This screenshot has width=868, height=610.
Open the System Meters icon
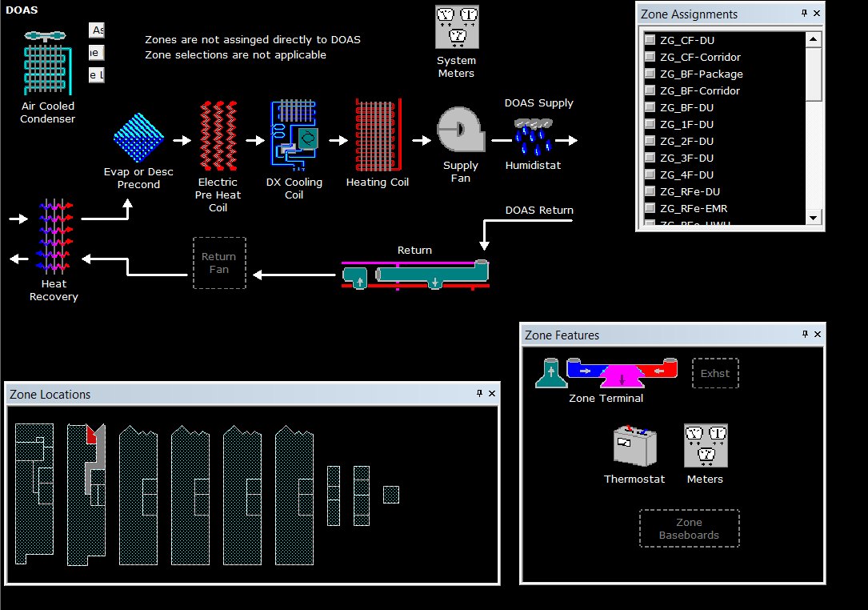[x=457, y=27]
